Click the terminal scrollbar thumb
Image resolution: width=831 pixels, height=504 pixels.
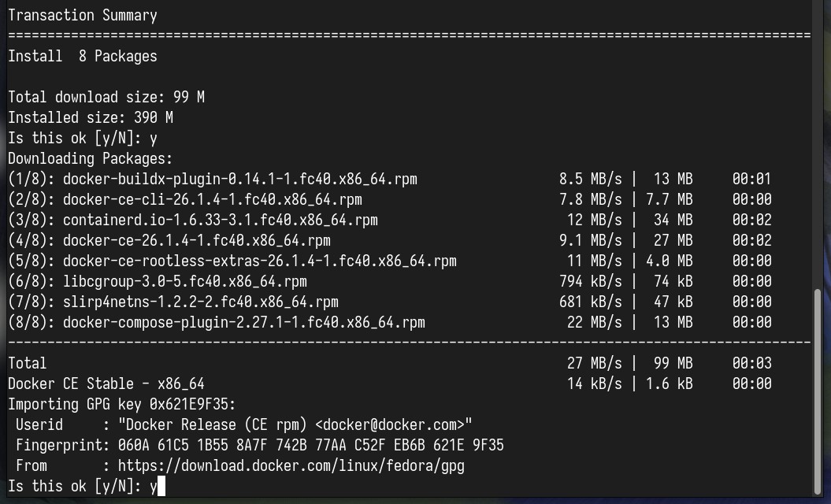click(x=818, y=391)
